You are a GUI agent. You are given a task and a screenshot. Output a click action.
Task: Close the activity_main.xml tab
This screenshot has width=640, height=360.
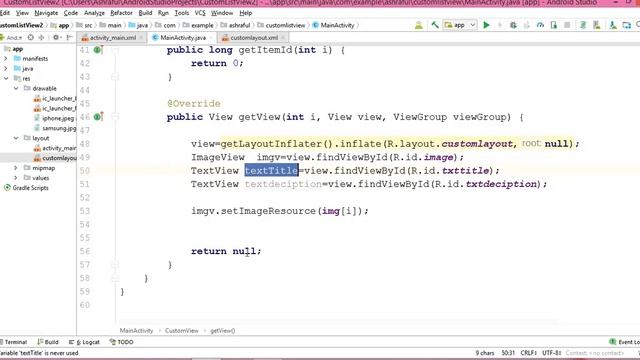coord(141,38)
